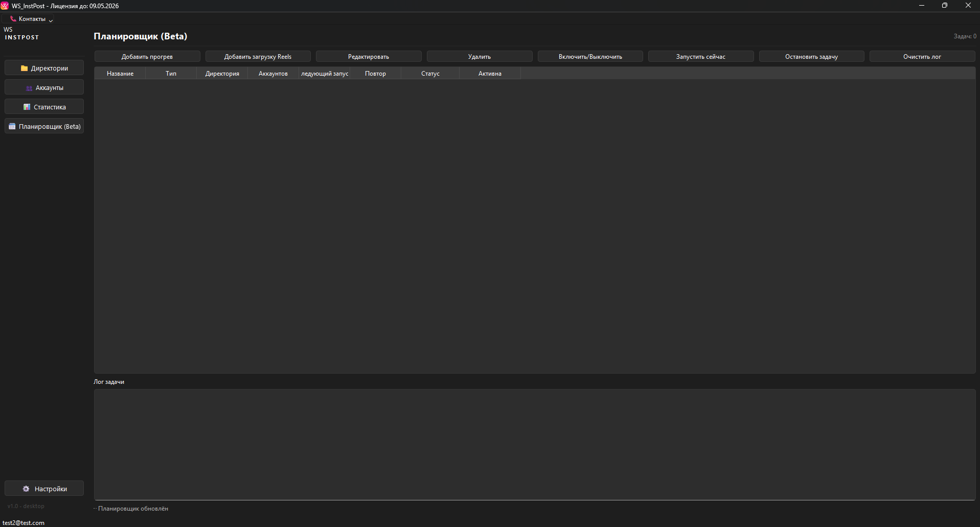Run task with Запустить сейчас

pos(700,57)
